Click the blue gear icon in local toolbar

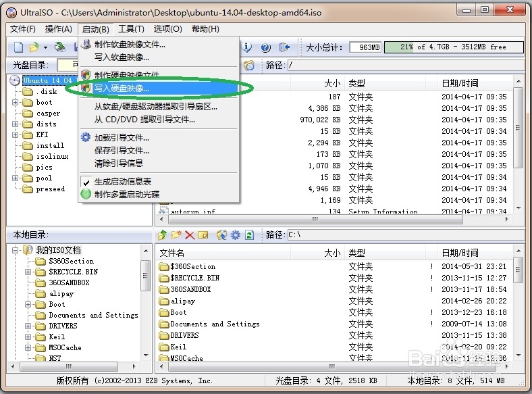point(236,235)
